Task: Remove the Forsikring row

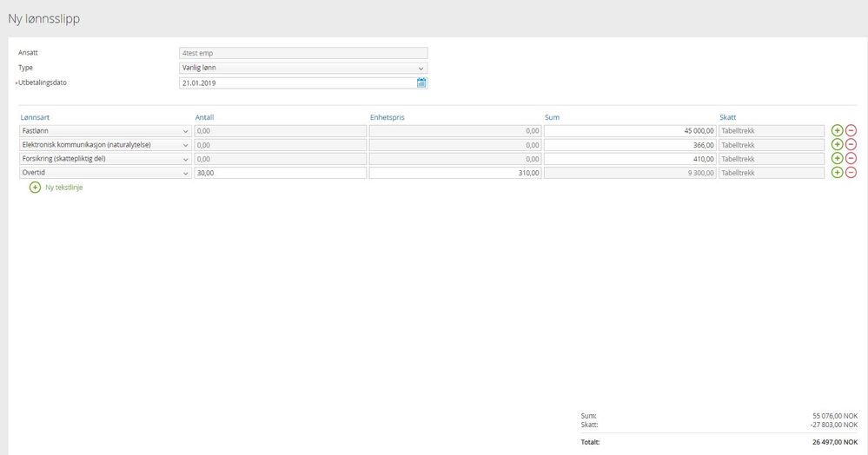Action: pos(851,158)
